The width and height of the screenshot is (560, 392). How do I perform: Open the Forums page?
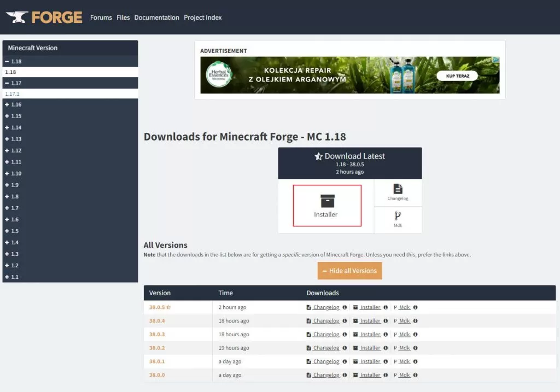pos(101,17)
